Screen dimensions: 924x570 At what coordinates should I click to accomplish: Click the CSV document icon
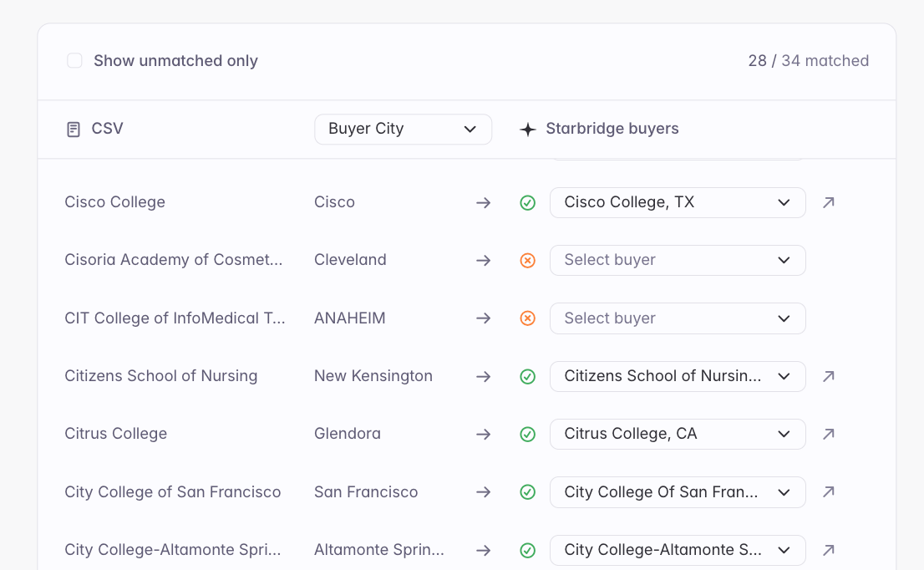(73, 129)
